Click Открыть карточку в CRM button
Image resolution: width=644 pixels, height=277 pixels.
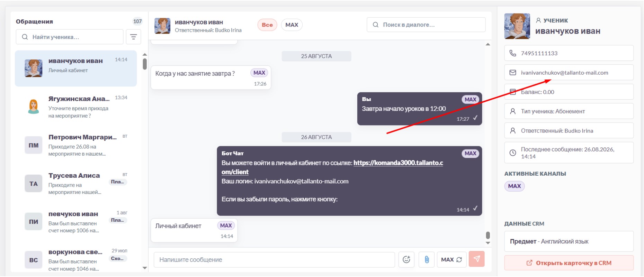pos(569,263)
